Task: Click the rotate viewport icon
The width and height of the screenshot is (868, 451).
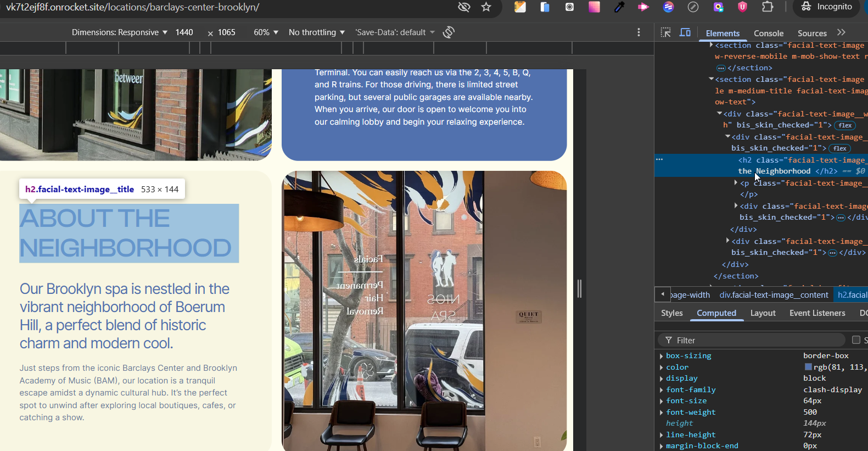Action: [449, 32]
